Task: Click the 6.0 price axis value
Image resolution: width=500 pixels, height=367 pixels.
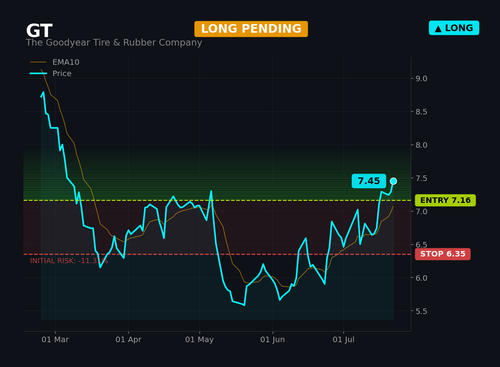Action: tap(421, 278)
